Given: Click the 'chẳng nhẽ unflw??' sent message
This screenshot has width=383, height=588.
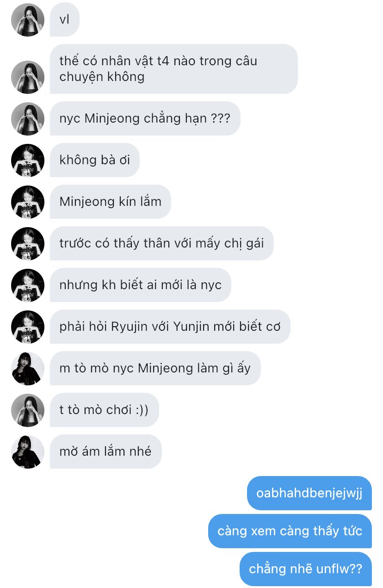Looking at the screenshot, I should click(306, 569).
